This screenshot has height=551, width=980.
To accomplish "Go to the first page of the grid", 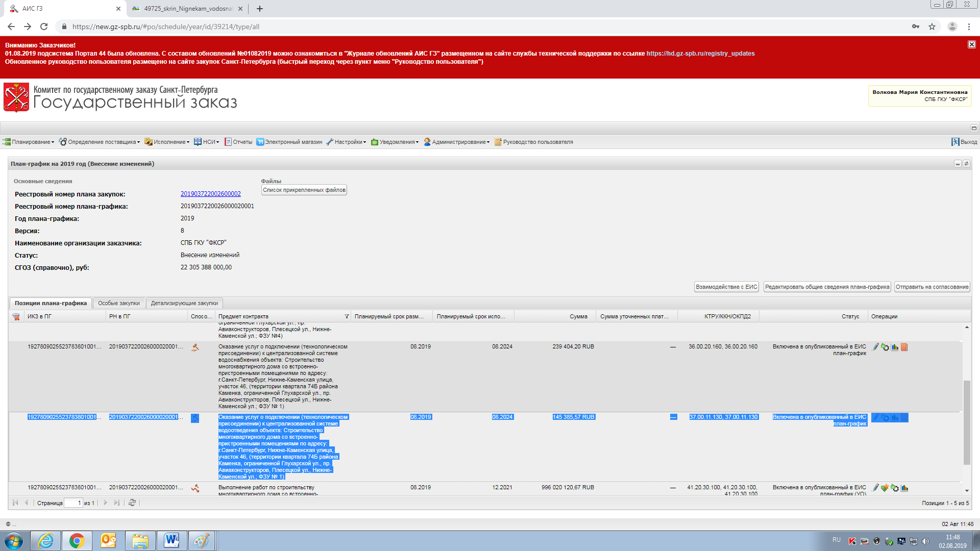I will click(x=15, y=503).
